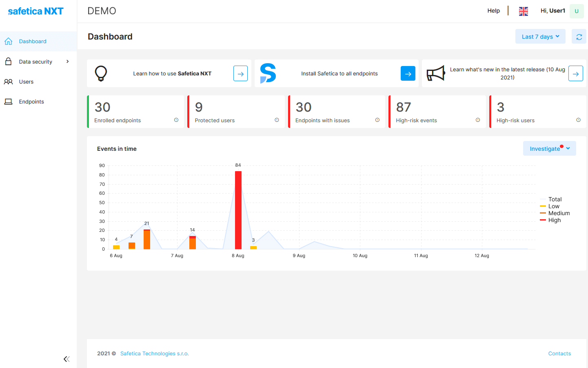The height and width of the screenshot is (368, 588).
Task: Click the Hi, User1 greeting
Action: tap(553, 11)
